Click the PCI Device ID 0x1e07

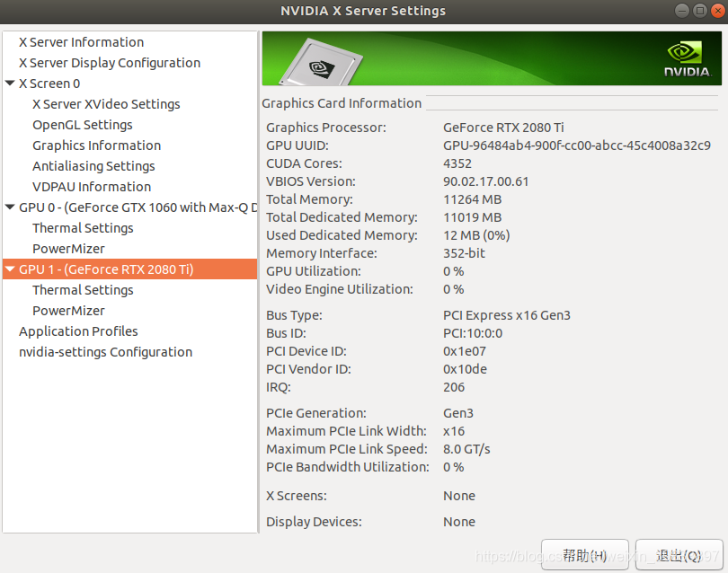[465, 352]
